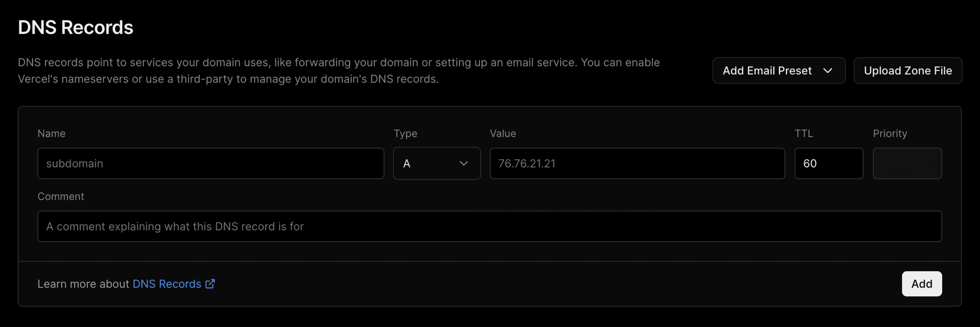This screenshot has height=327, width=980.
Task: Click the Upload Zone File button
Action: tap(908, 70)
